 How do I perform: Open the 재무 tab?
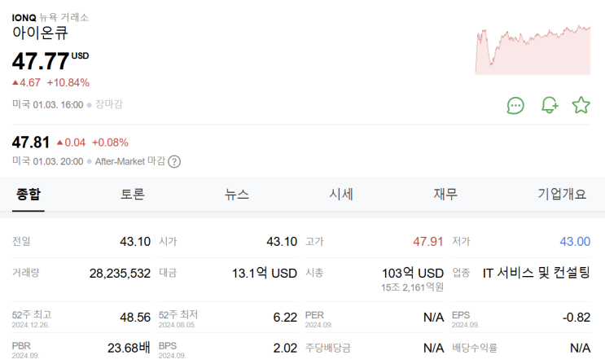445,194
